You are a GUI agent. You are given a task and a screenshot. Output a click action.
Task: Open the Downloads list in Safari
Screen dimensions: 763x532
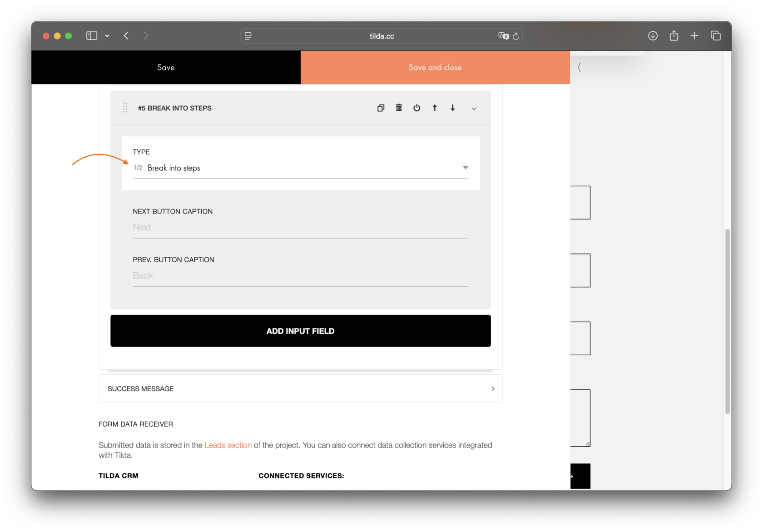(x=653, y=35)
